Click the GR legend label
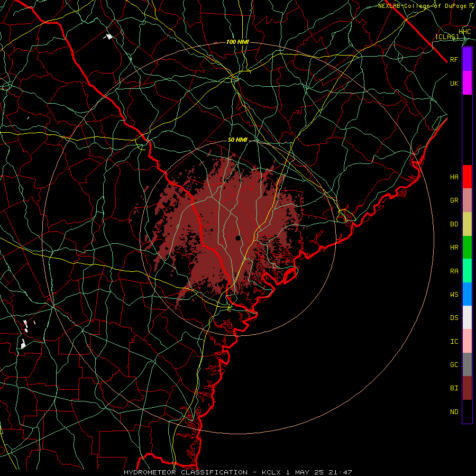 pos(454,200)
